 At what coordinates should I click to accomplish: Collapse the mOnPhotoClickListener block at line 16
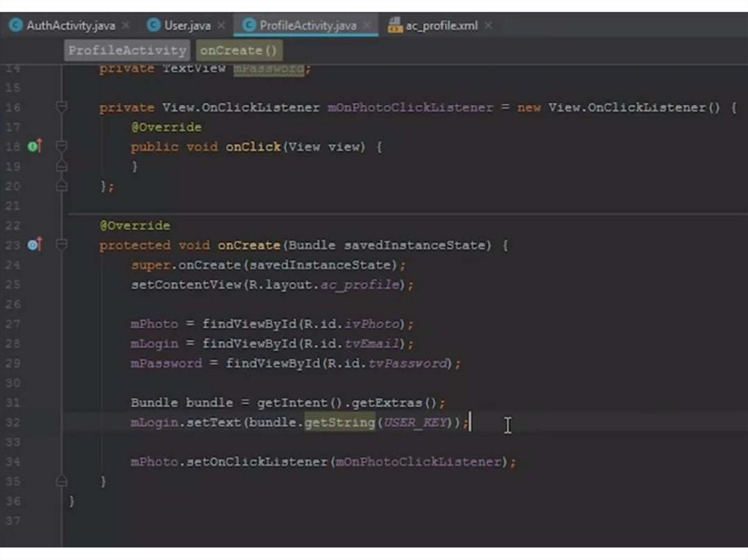[61, 107]
